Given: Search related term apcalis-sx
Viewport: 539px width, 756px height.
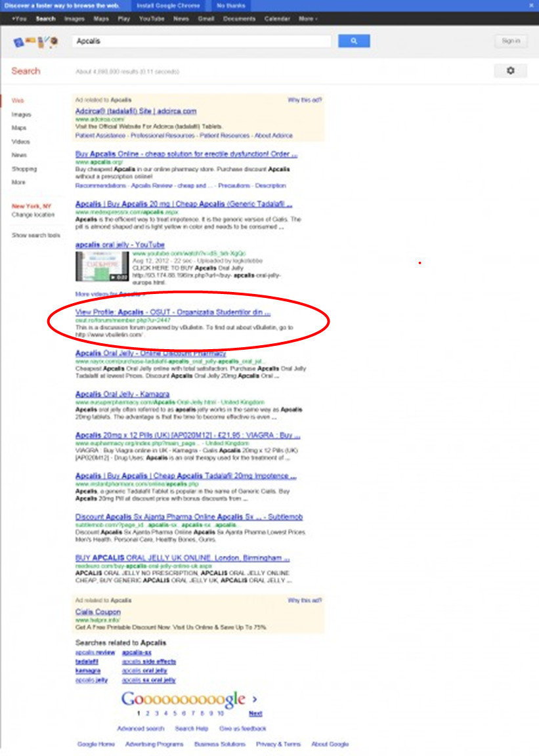Looking at the screenshot, I should pyautogui.click(x=137, y=652).
